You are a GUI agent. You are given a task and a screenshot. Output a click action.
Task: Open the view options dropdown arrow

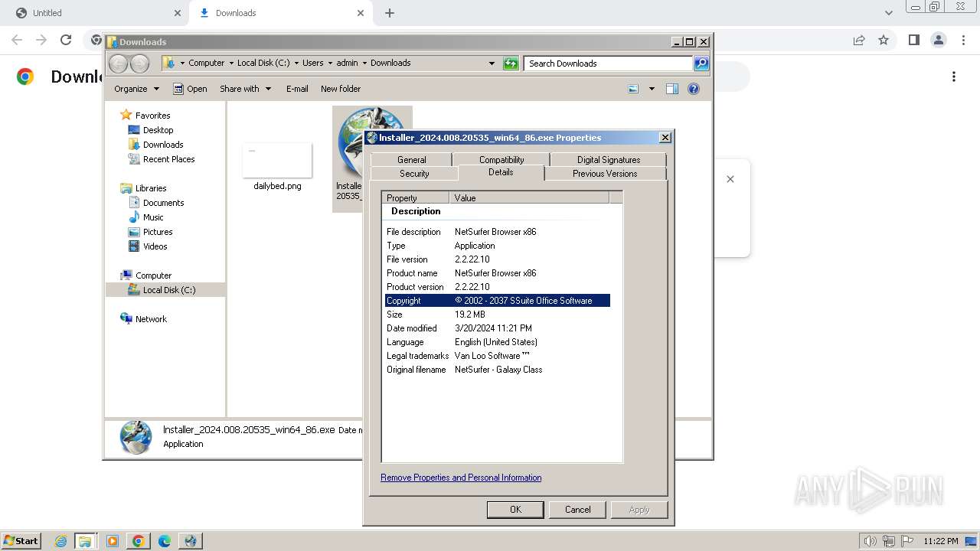(652, 89)
